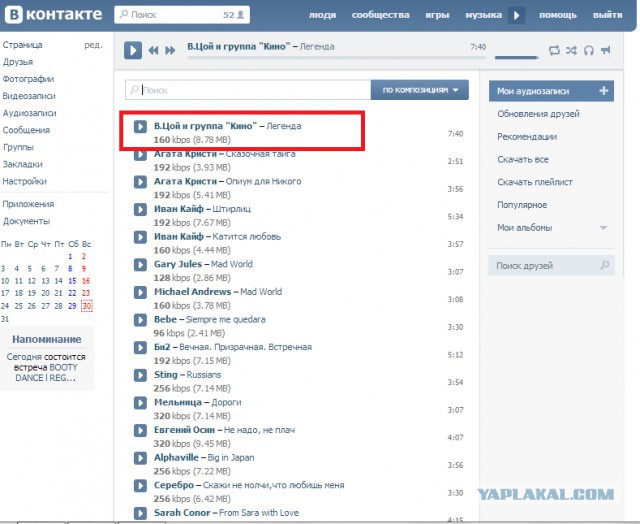Open Видеозаписи in the left sidebar
The width and height of the screenshot is (640, 524).
29,96
